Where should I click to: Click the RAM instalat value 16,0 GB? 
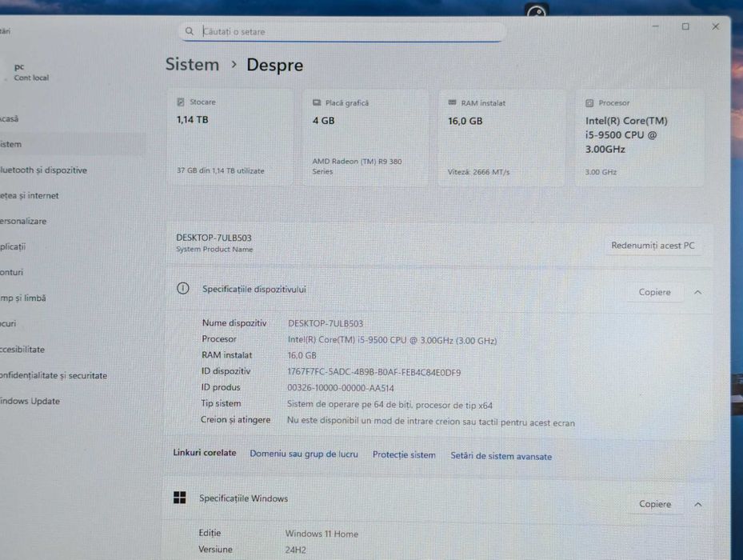pyautogui.click(x=302, y=355)
